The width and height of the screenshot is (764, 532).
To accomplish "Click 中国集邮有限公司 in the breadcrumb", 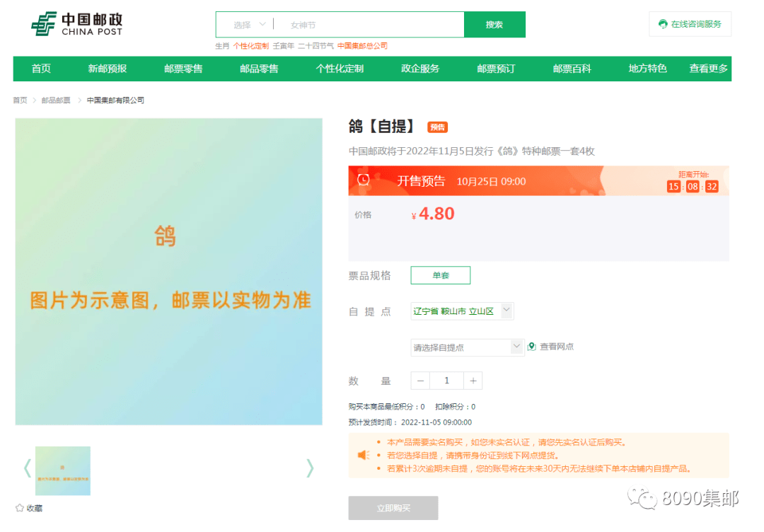I will [x=115, y=100].
